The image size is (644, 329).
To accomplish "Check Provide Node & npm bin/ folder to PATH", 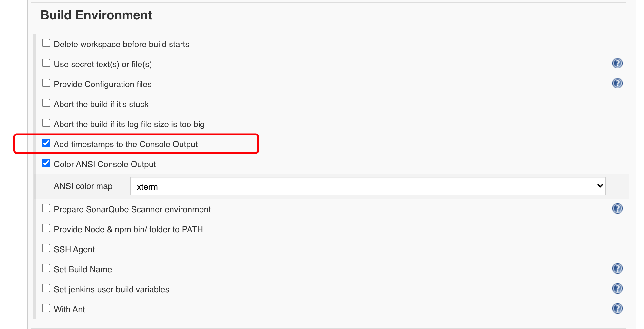I will click(46, 228).
